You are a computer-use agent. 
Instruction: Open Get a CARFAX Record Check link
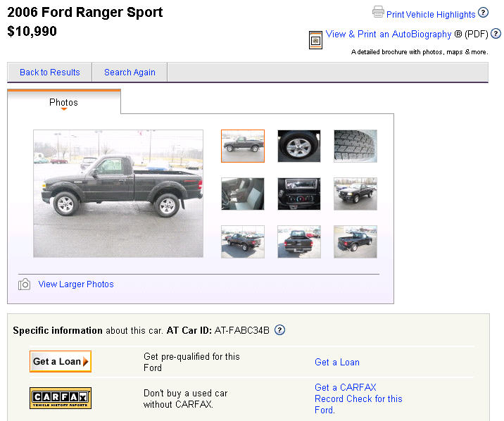pyautogui.click(x=358, y=398)
